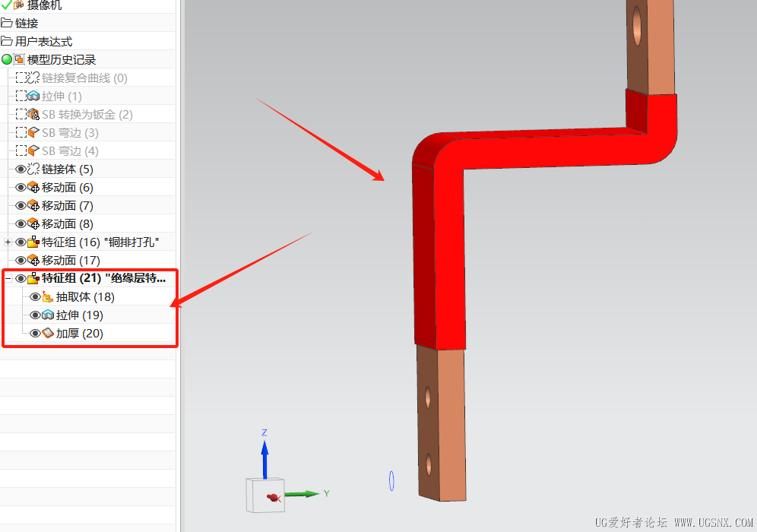Click the 抽取体 (18) extract body icon

47,297
